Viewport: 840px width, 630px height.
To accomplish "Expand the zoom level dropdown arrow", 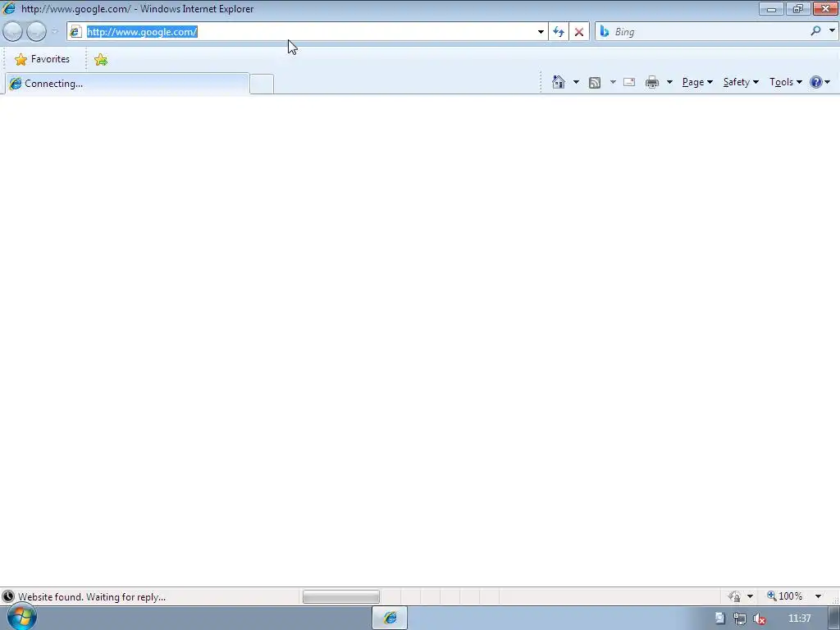I will pos(818,596).
